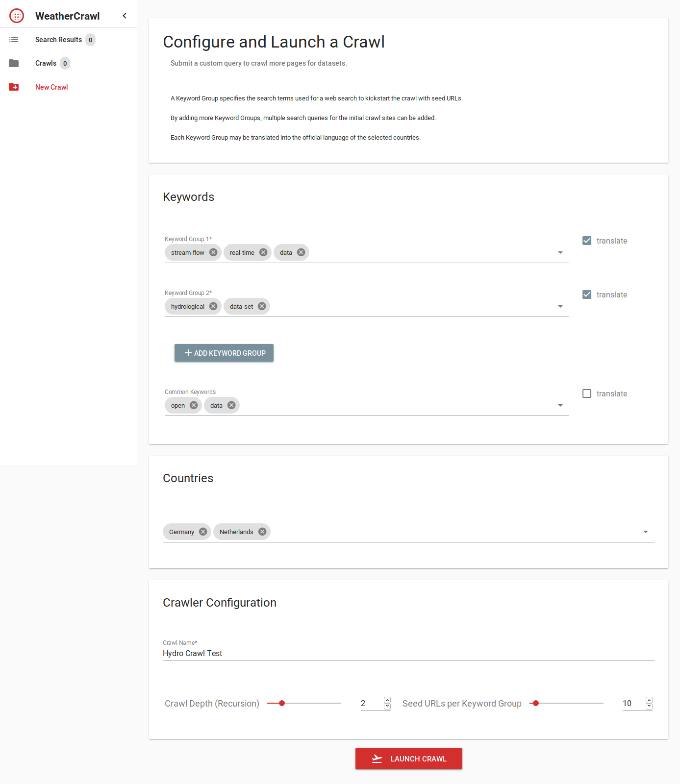Adjust the Crawl Depth slider handle

pyautogui.click(x=282, y=703)
